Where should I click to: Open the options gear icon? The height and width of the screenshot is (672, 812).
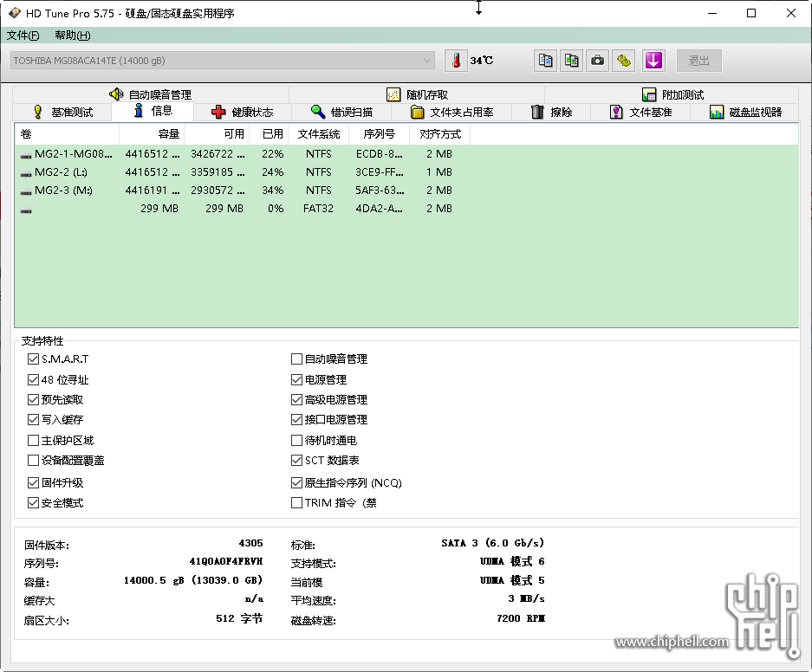pos(623,61)
